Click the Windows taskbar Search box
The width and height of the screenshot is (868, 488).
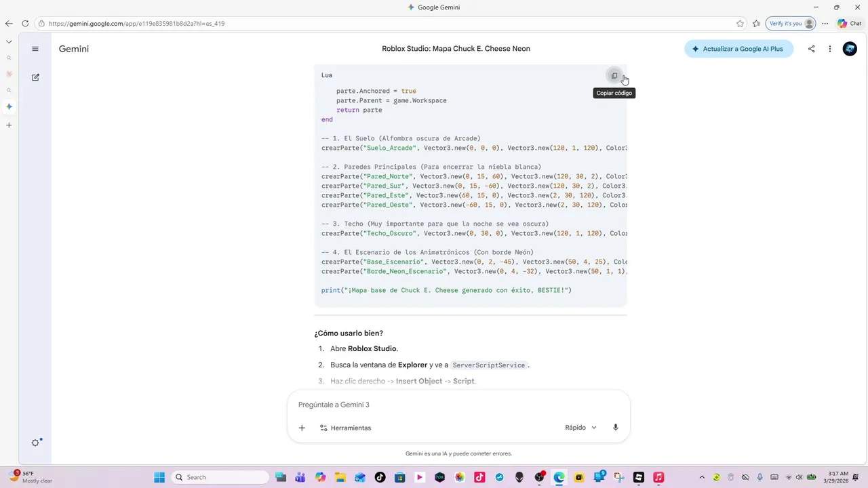click(x=220, y=477)
